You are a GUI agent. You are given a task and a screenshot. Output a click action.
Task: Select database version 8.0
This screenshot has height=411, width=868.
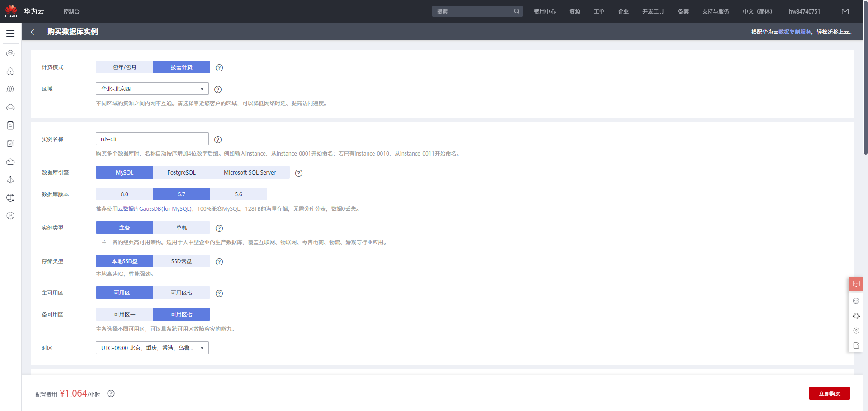point(124,194)
